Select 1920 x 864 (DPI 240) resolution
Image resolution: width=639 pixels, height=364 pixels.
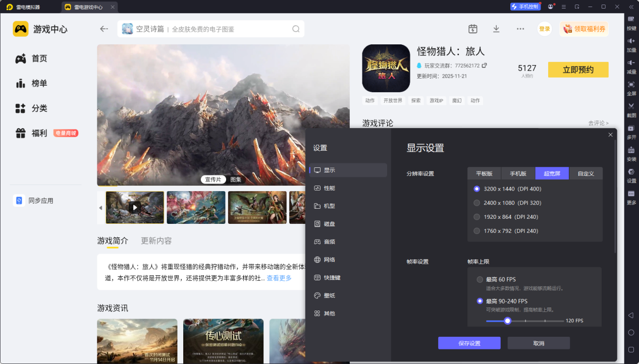click(x=476, y=217)
